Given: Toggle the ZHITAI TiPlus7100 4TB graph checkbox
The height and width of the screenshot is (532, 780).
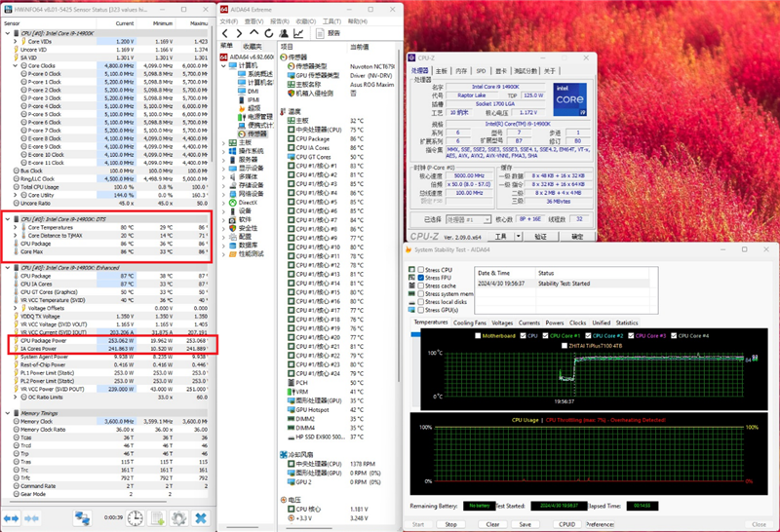Looking at the screenshot, I should coord(565,346).
